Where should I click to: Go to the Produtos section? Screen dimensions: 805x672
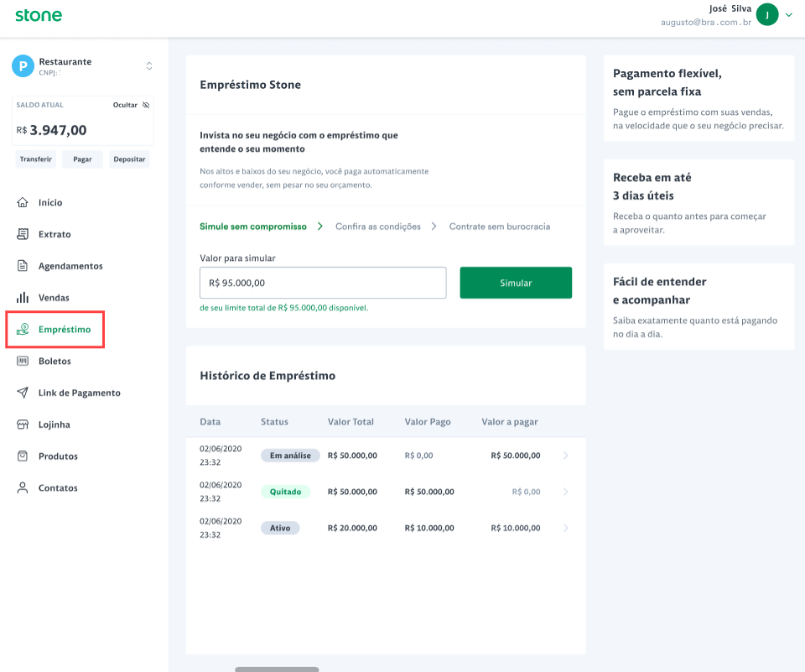[58, 456]
